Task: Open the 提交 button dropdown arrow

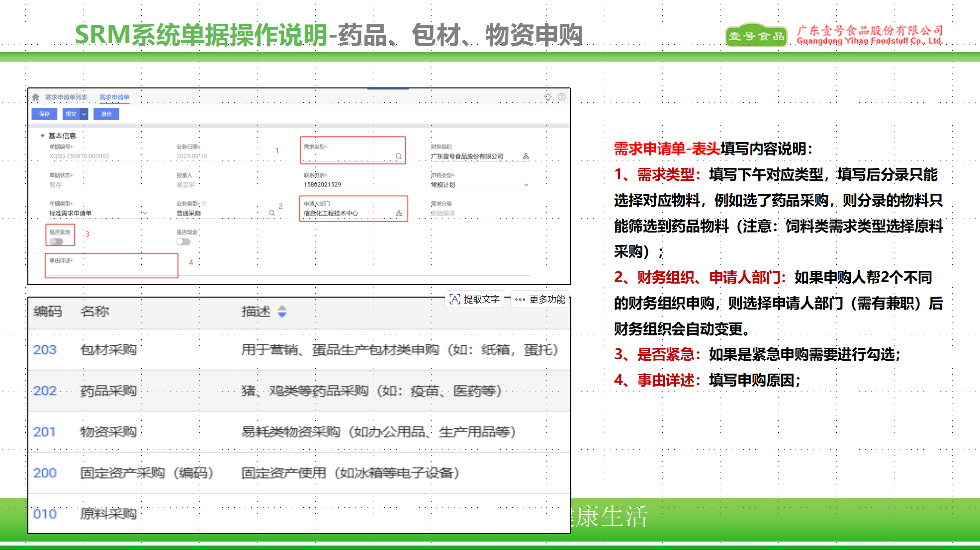Action: [x=84, y=114]
